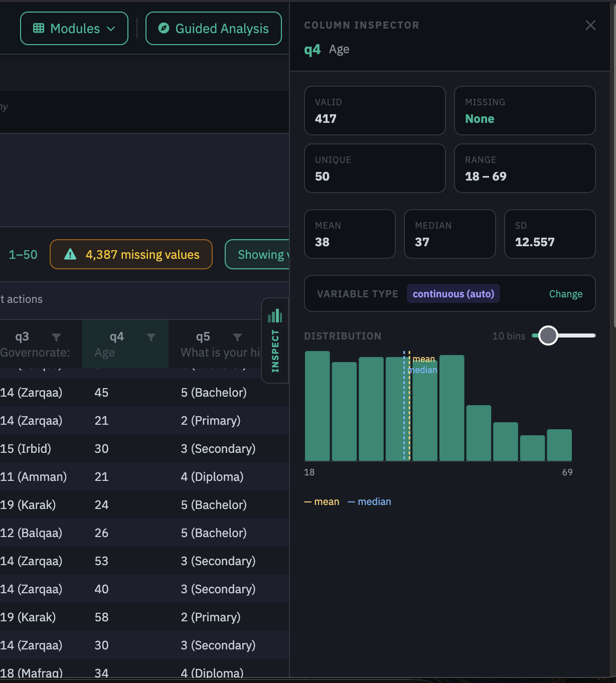This screenshot has height=683, width=616.
Task: Click the last histogram bar near 69
Action: coord(559,445)
